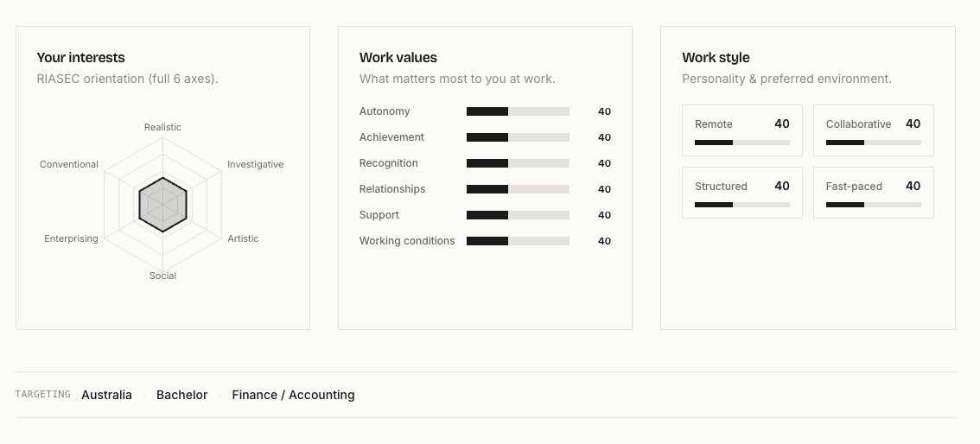Click the Investigative axis label
The image size is (980, 444).
(x=255, y=165)
